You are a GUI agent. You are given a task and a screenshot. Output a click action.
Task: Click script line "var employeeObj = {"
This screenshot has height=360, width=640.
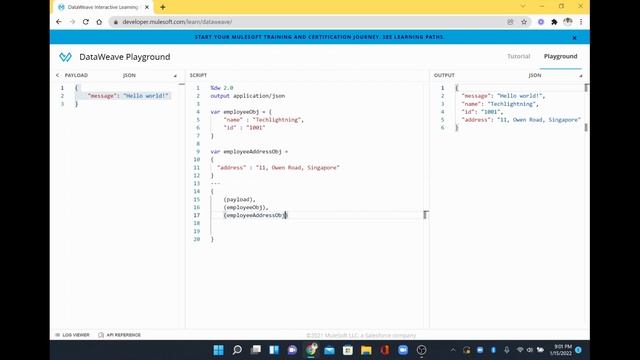point(241,111)
